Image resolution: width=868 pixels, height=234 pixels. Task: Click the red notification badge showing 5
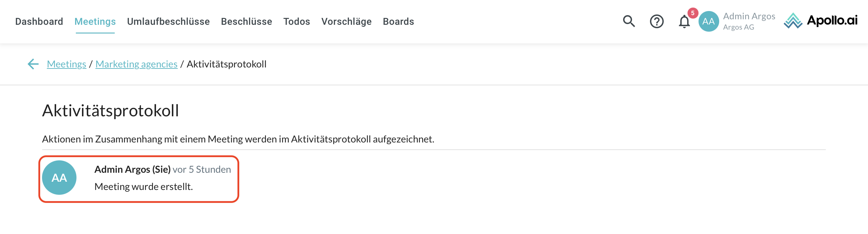pos(693,13)
